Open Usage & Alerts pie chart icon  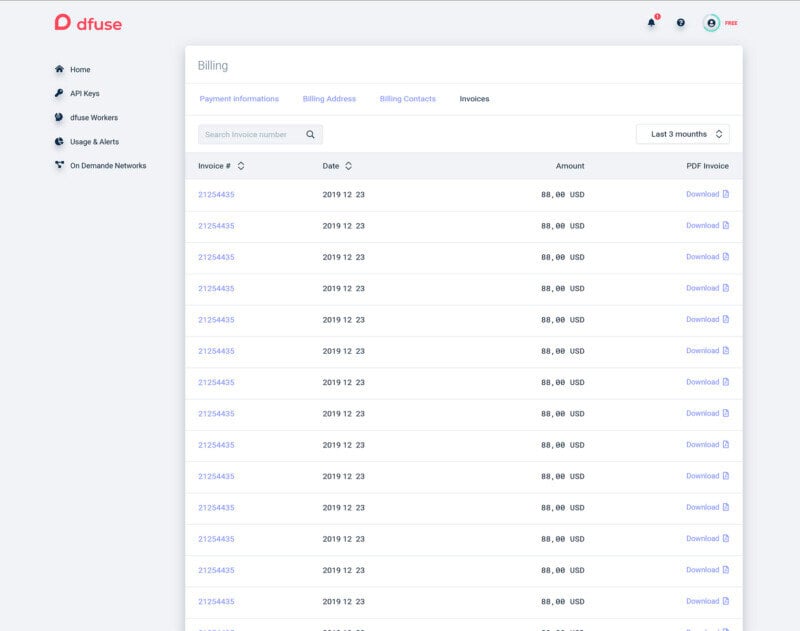coord(59,141)
